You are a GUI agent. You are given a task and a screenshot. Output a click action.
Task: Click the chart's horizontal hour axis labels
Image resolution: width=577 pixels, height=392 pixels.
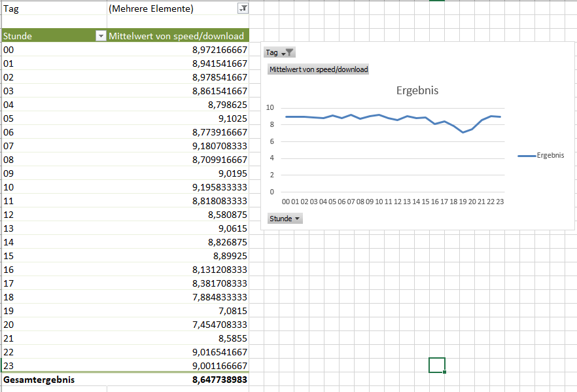click(393, 202)
